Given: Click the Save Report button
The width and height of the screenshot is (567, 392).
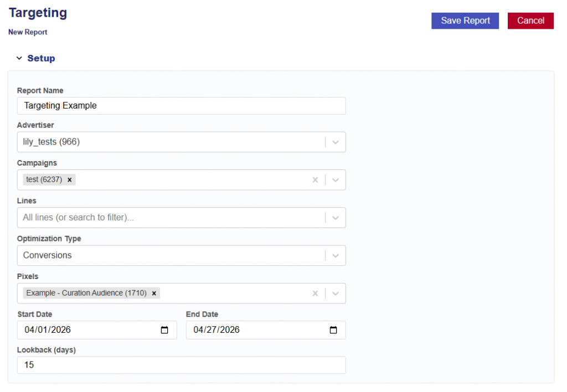Looking at the screenshot, I should tap(465, 20).
